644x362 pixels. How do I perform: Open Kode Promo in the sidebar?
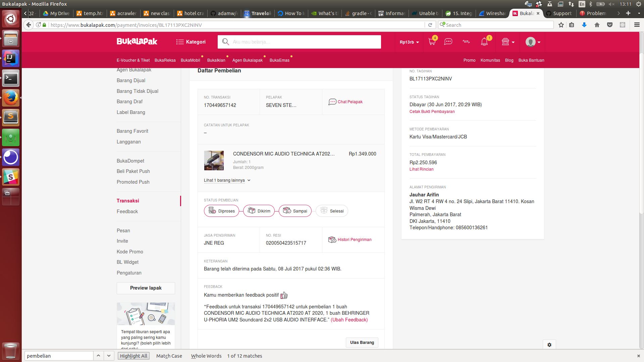(130, 252)
